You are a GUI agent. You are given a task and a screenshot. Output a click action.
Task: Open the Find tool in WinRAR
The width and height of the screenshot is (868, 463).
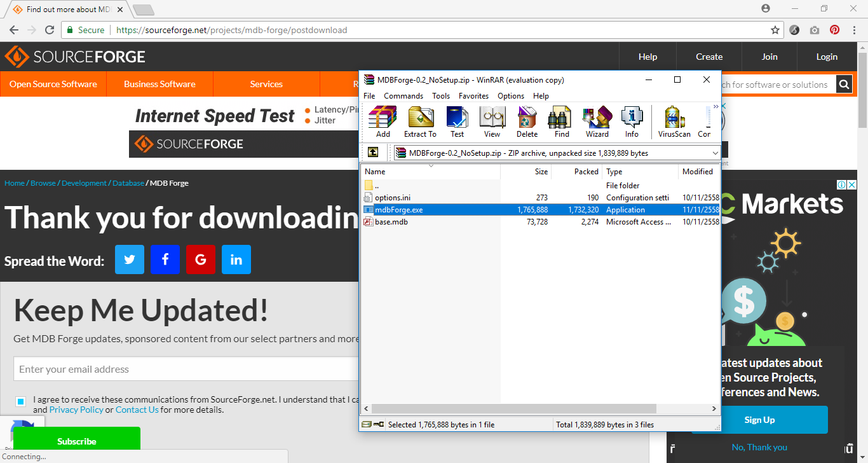pos(562,121)
